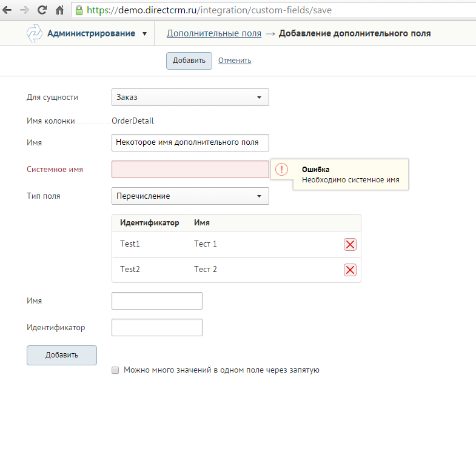Image resolution: width=476 pixels, height=475 pixels.
Task: Click the browser address bar URL
Action: [x=209, y=10]
